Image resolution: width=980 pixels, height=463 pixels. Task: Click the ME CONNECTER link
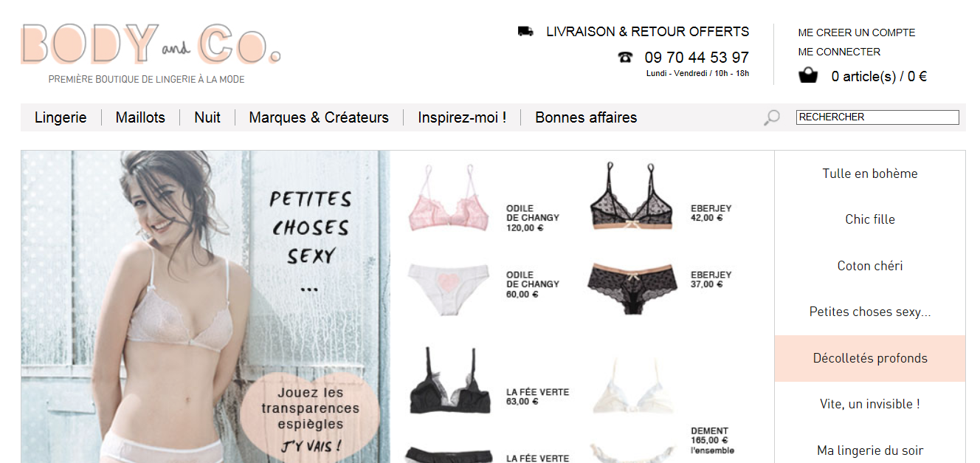coord(839,52)
